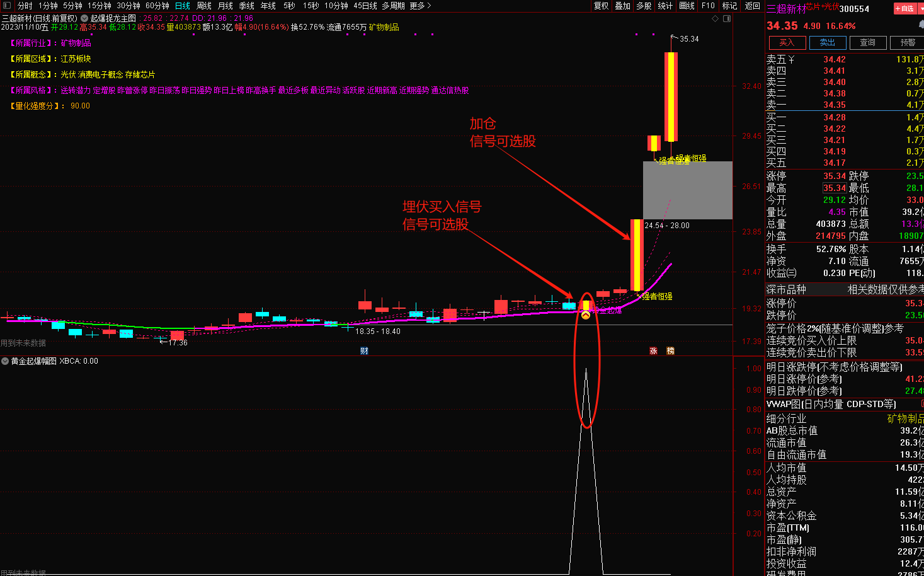
Task: Click the 涨 marker under the chart
Action: [653, 350]
